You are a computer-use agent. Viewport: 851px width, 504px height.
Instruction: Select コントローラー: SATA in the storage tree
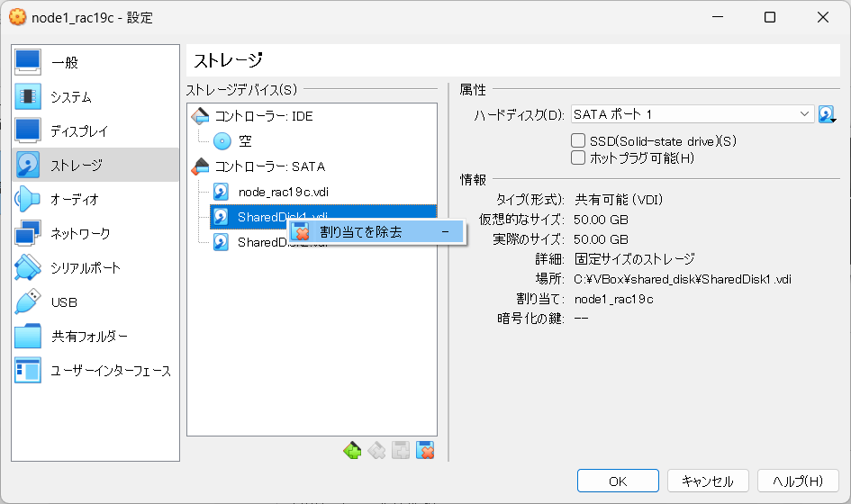click(270, 166)
